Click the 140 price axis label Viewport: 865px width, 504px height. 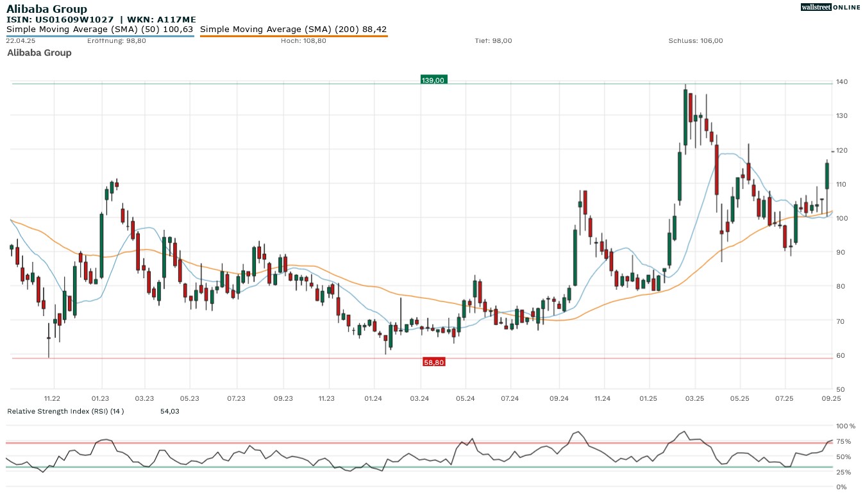(x=842, y=82)
